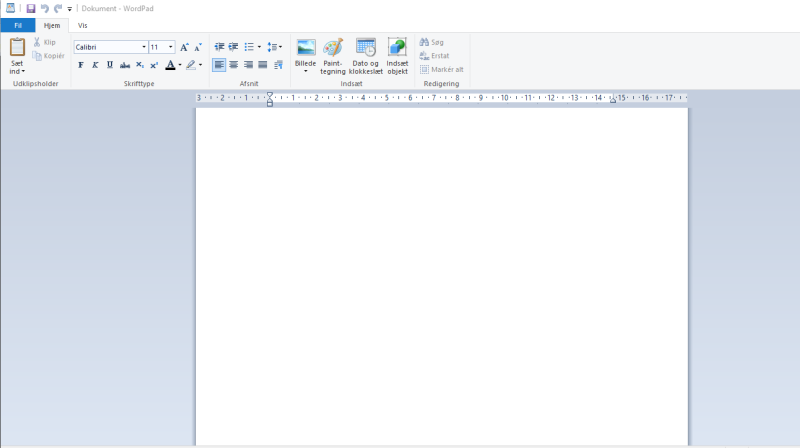
Task: Open text highlight color picker arrow
Action: coord(201,65)
